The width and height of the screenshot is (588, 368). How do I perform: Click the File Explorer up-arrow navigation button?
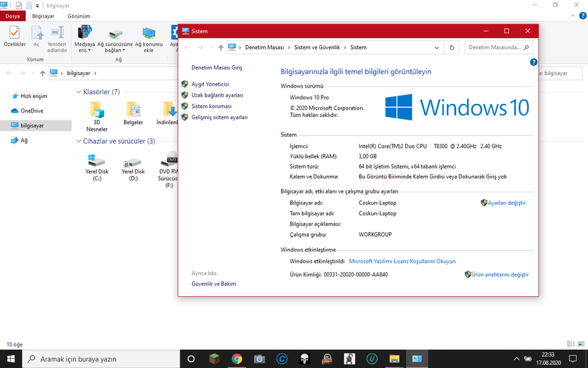(x=42, y=73)
